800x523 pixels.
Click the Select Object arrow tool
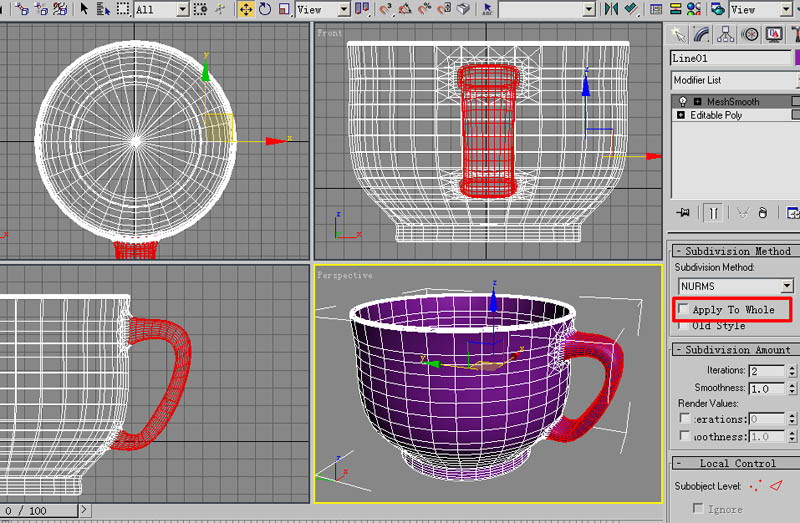[x=84, y=9]
